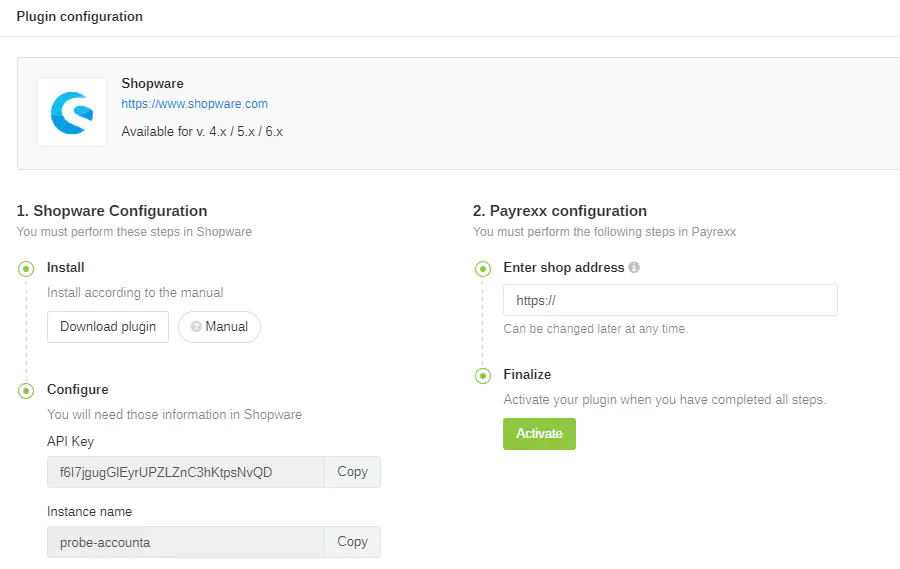Click the Plugin configuration page heading

click(x=79, y=17)
